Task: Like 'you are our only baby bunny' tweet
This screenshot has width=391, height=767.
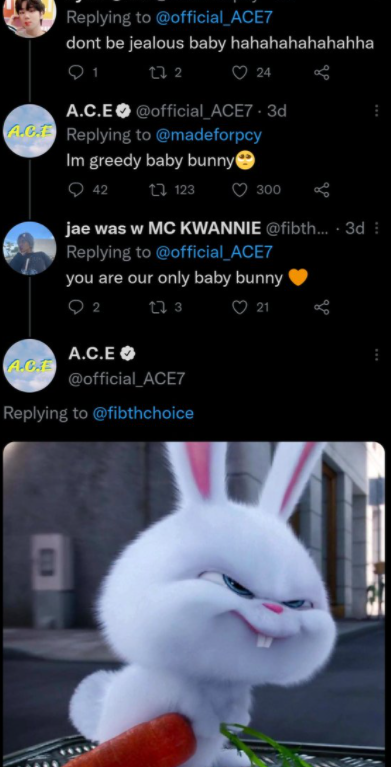Action: tap(239, 307)
